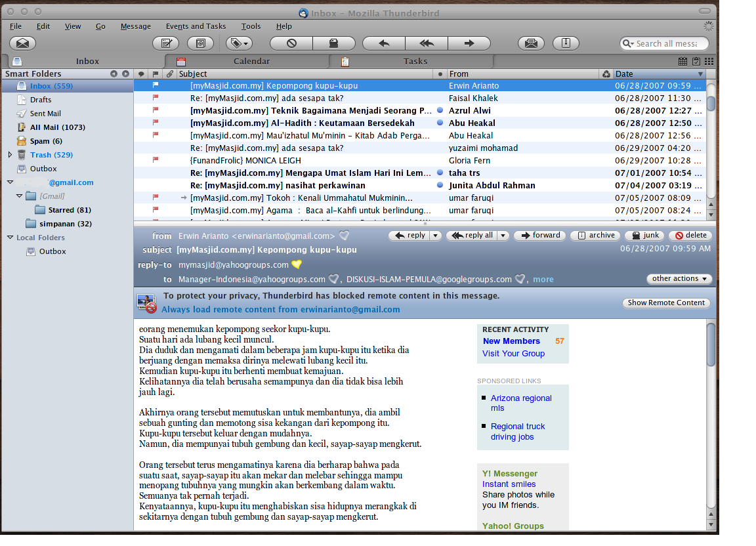756x546 pixels.
Task: Click the toolbar Reply All double-arrow icon
Action: (x=426, y=43)
